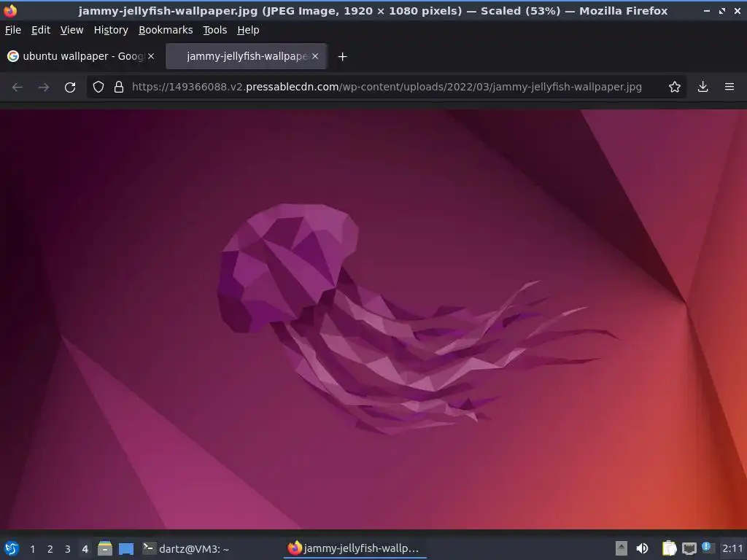
Task: Close the Firefox window
Action: pos(738,10)
